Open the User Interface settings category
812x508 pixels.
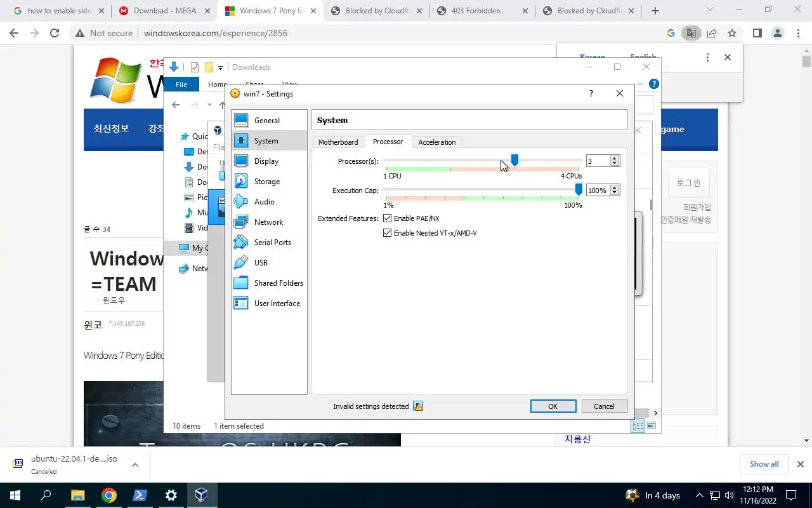coord(269,304)
